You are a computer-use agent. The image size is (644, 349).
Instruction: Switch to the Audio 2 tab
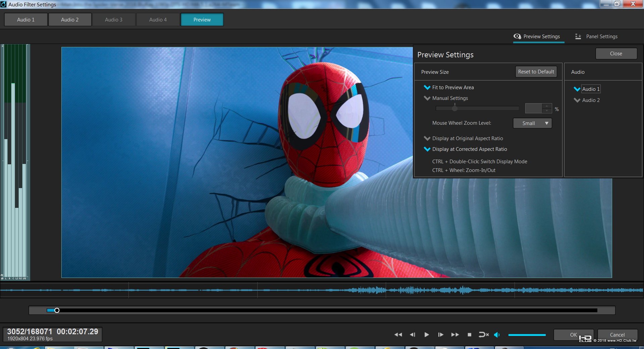pos(70,20)
